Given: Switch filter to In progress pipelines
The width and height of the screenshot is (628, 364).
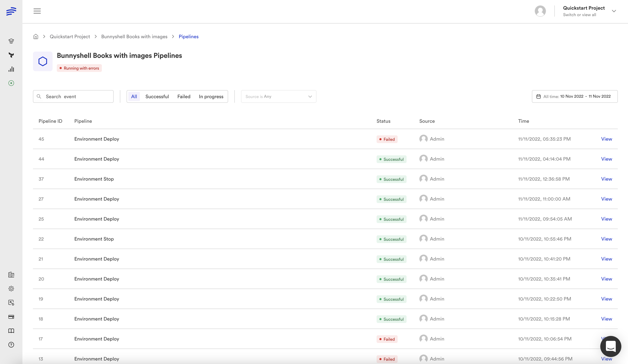Looking at the screenshot, I should tap(211, 96).
